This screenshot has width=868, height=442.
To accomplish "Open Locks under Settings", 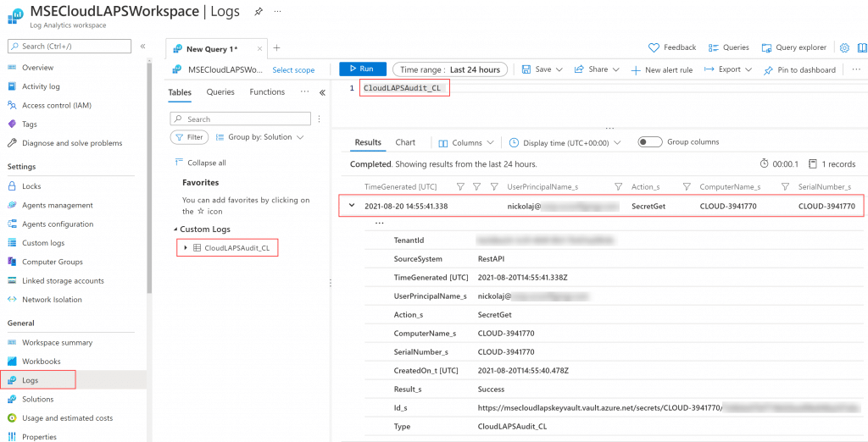I will [x=31, y=186].
